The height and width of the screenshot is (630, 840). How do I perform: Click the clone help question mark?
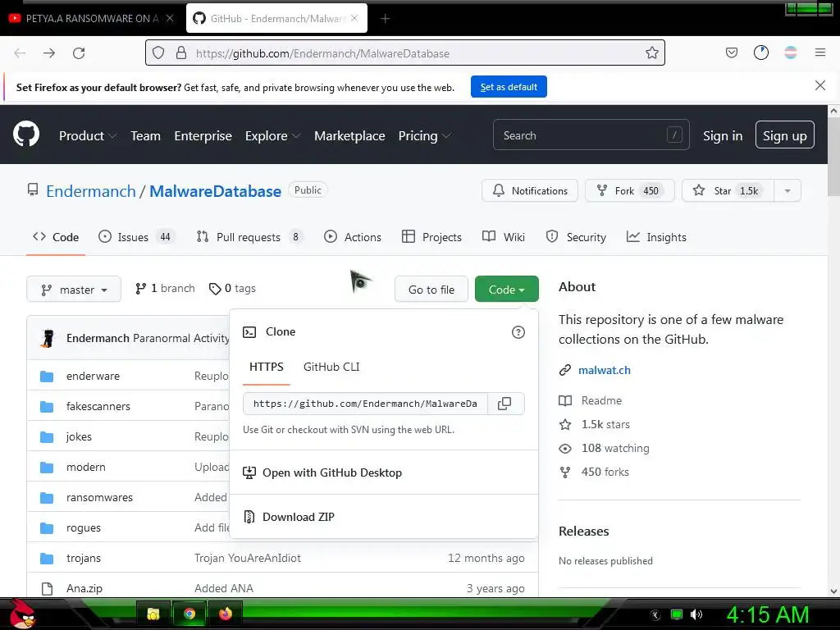[x=518, y=332]
